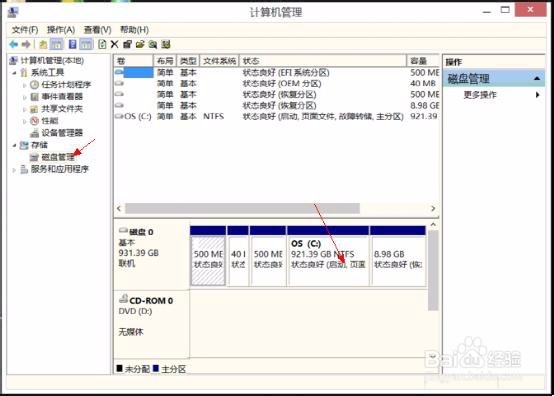Image resolution: width=554 pixels, height=396 pixels.
Task: Expand the 共享文件夹 arrow
Action: tap(24, 109)
